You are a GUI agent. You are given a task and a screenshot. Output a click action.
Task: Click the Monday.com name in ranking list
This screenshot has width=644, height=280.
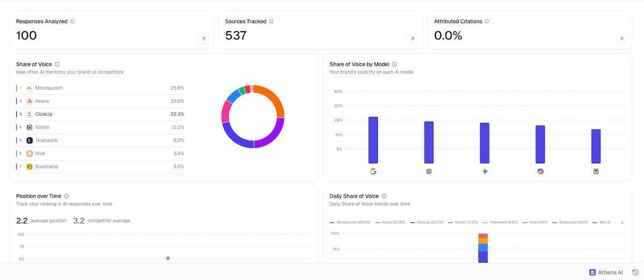coord(49,88)
